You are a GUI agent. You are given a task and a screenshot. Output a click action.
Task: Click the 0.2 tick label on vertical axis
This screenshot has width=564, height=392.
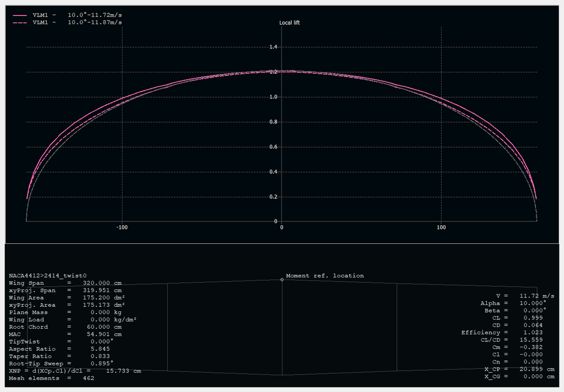tap(273, 197)
